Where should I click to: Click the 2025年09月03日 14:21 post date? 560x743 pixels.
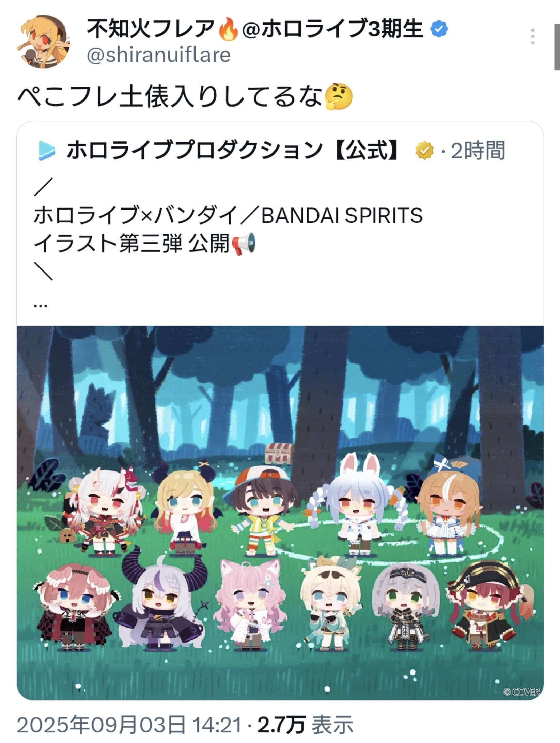click(x=129, y=725)
